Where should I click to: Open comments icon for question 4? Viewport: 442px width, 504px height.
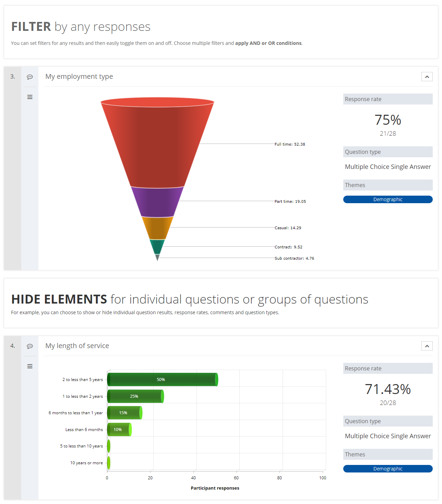[30, 346]
